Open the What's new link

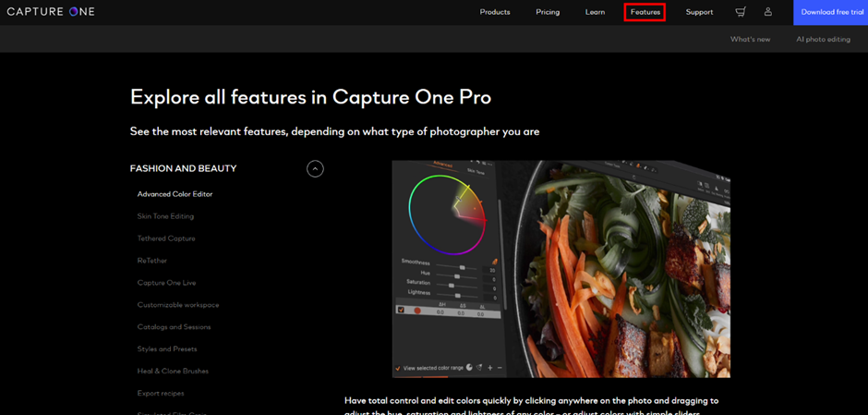750,40
